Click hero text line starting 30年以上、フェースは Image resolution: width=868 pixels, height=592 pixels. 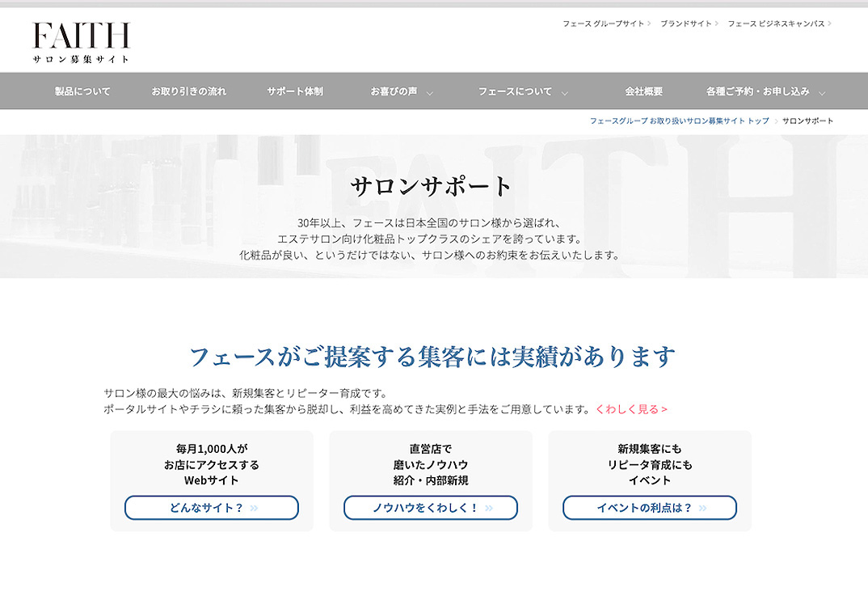[430, 223]
